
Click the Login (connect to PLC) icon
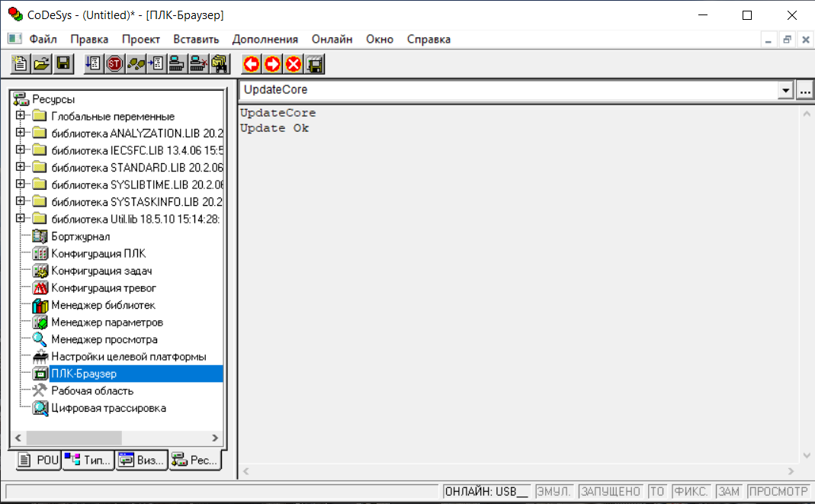[178, 64]
